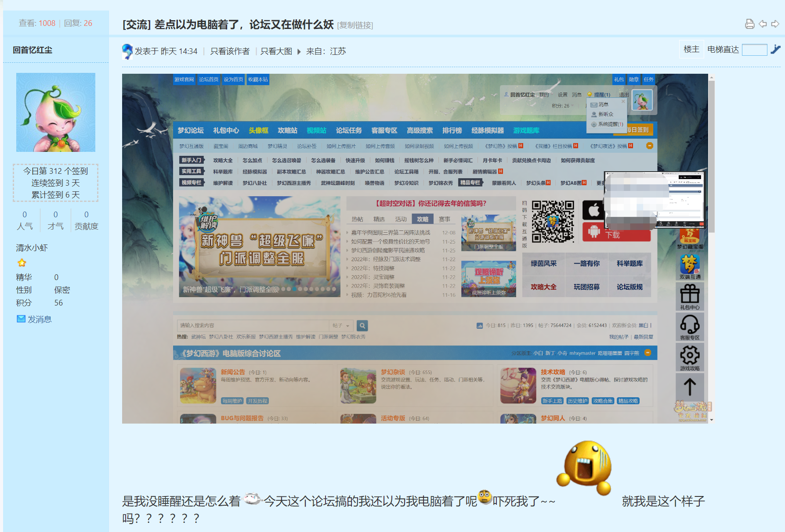Expand the arrow after 只看大图
Viewport: 785px width, 532px height.
(299, 51)
